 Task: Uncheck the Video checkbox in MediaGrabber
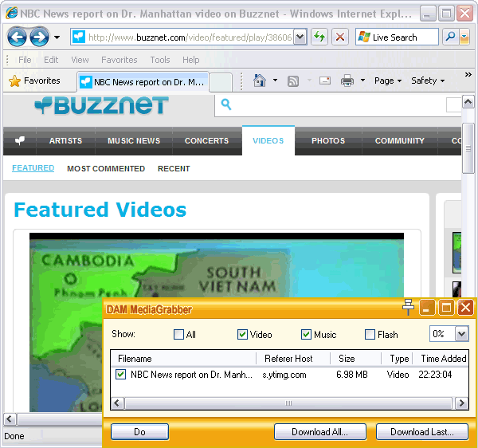pyautogui.click(x=242, y=334)
